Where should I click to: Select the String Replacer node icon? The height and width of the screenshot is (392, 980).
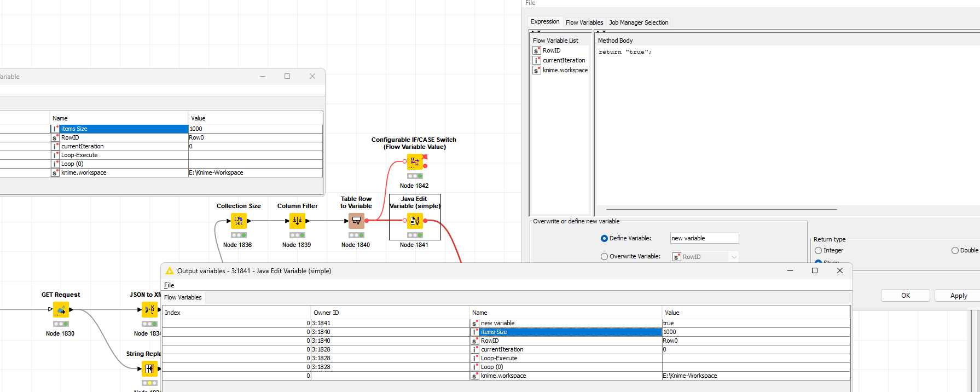[x=149, y=368]
